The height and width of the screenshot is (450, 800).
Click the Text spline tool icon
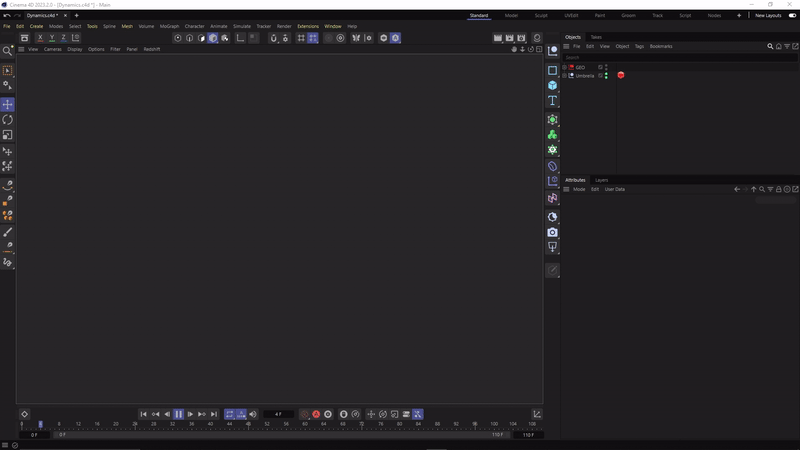(x=552, y=101)
